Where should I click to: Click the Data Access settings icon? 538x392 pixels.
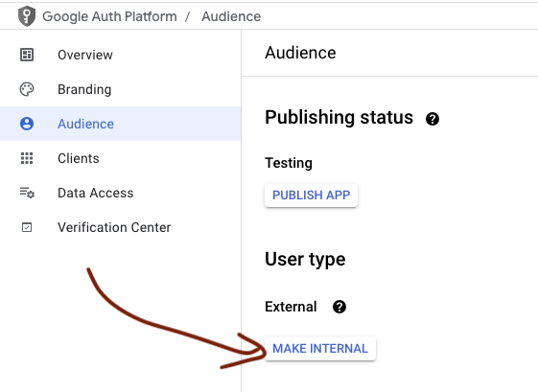27,193
